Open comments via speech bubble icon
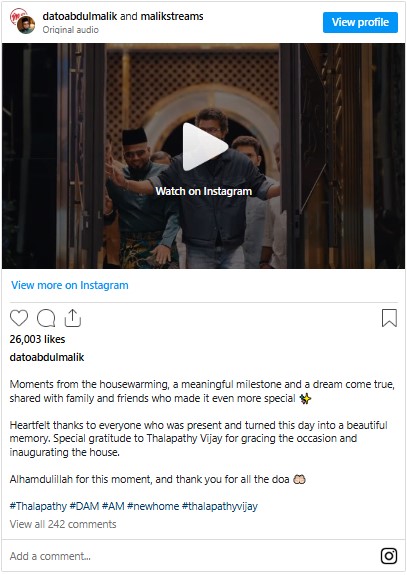The image size is (407, 575). (x=46, y=318)
